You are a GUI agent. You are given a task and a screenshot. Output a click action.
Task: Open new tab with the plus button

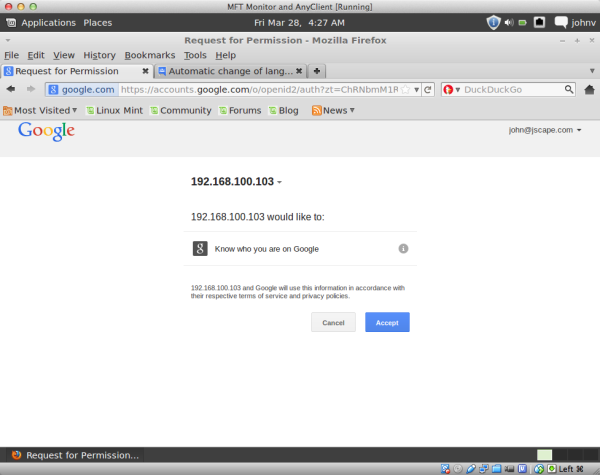pyautogui.click(x=316, y=71)
